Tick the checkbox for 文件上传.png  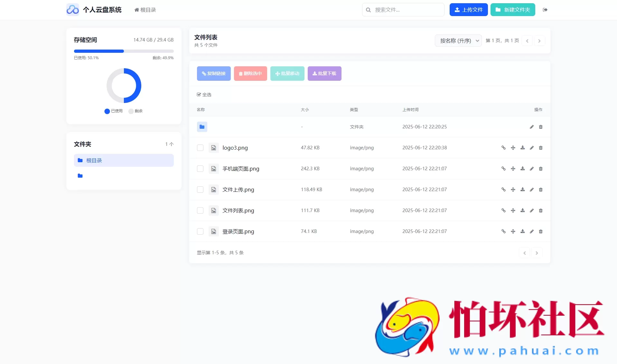(x=200, y=190)
